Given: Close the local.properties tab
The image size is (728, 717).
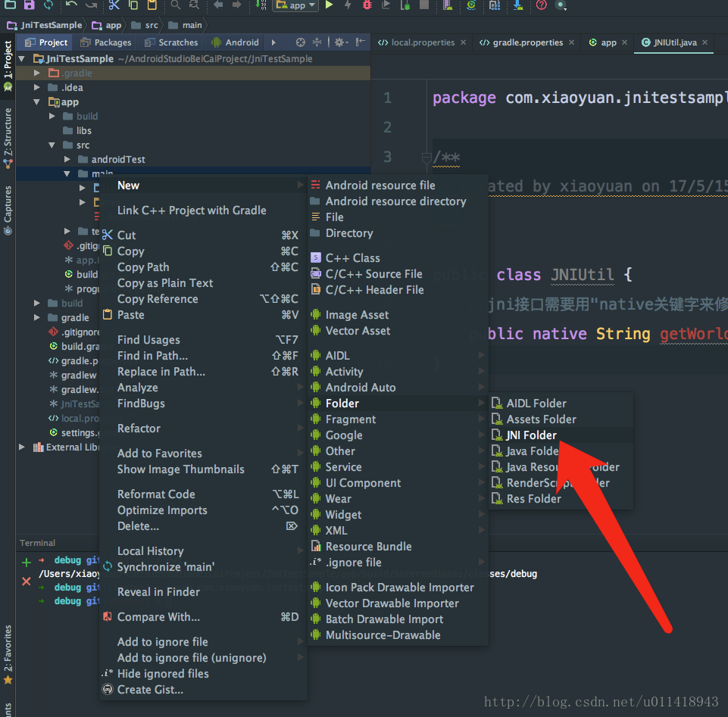Looking at the screenshot, I should coord(463,42).
